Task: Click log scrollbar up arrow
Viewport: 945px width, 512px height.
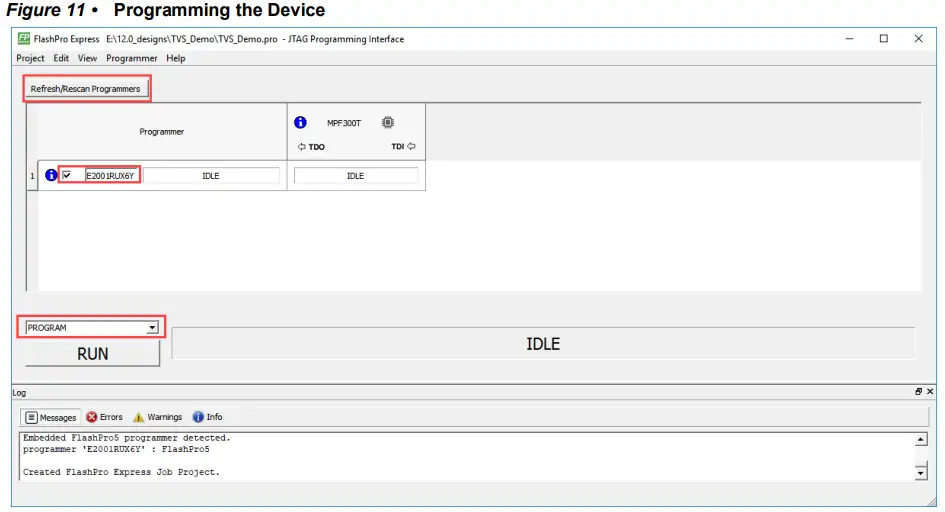Action: pyautogui.click(x=920, y=440)
